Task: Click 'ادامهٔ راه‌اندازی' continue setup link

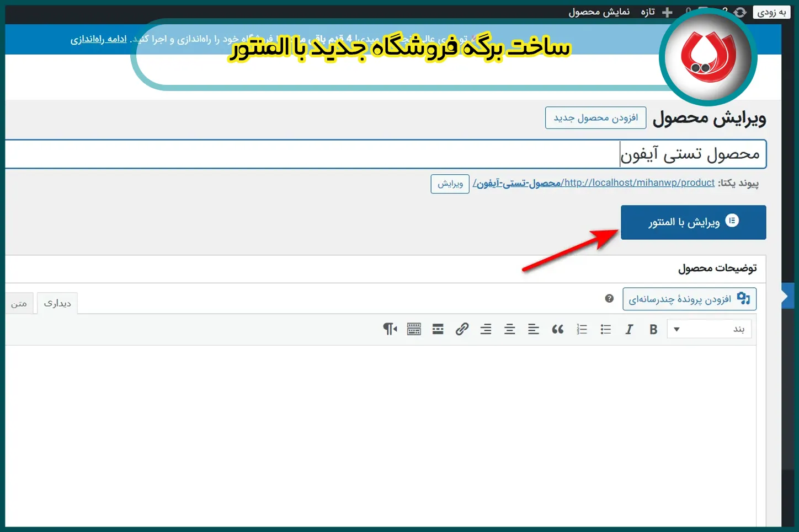Action: tap(99, 39)
